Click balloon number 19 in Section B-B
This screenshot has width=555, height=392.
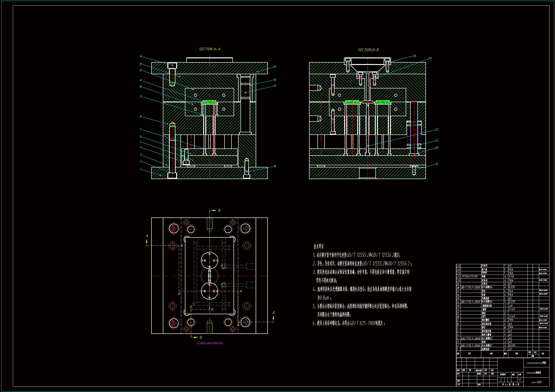click(x=436, y=164)
